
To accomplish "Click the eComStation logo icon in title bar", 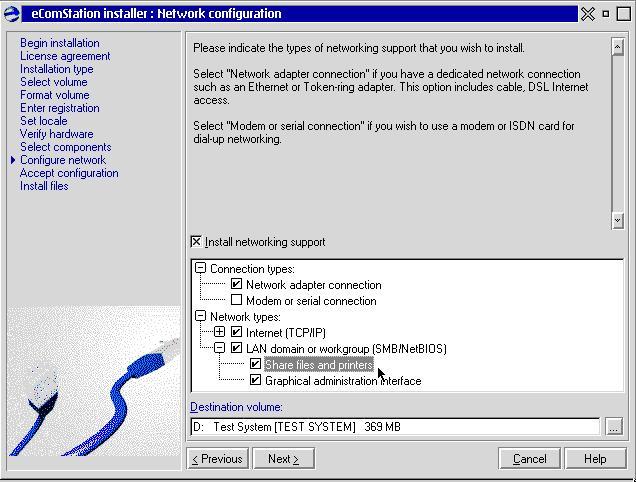I will (x=11, y=14).
